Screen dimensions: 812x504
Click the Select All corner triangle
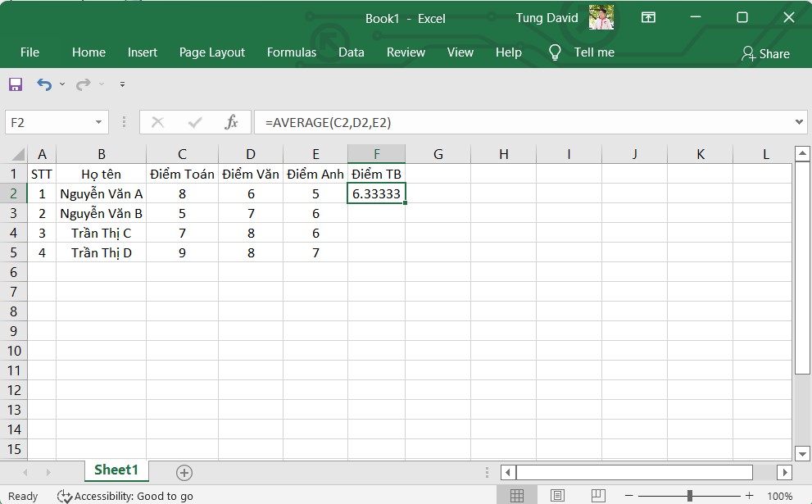coord(17,154)
